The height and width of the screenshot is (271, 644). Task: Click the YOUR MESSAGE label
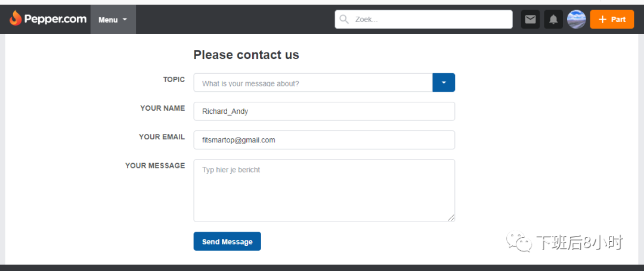point(155,165)
